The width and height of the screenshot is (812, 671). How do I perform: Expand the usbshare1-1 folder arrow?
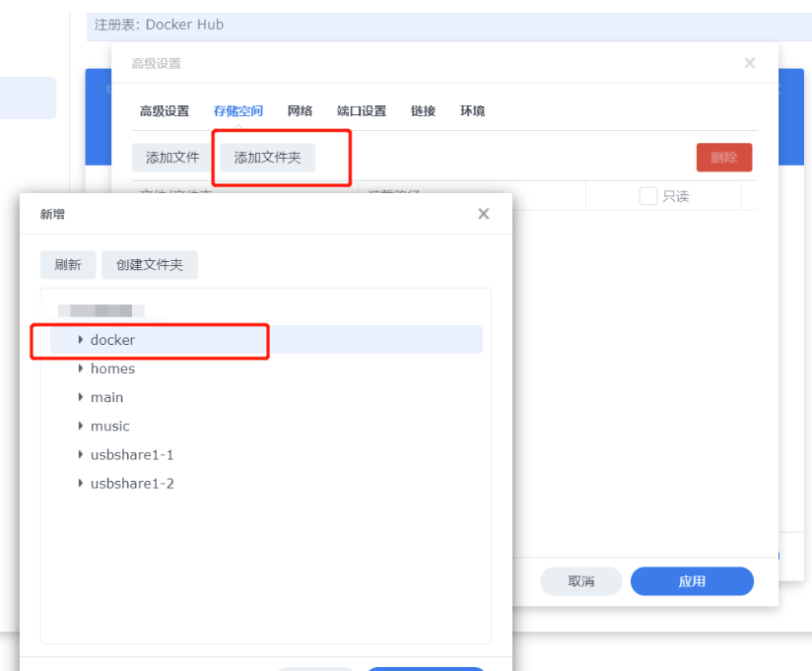(x=81, y=455)
